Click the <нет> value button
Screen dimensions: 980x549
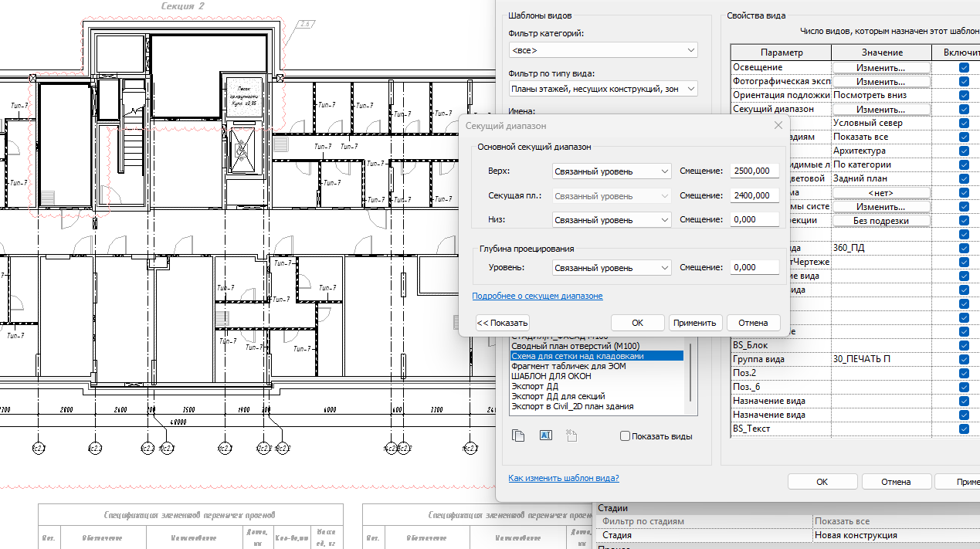pyautogui.click(x=881, y=192)
